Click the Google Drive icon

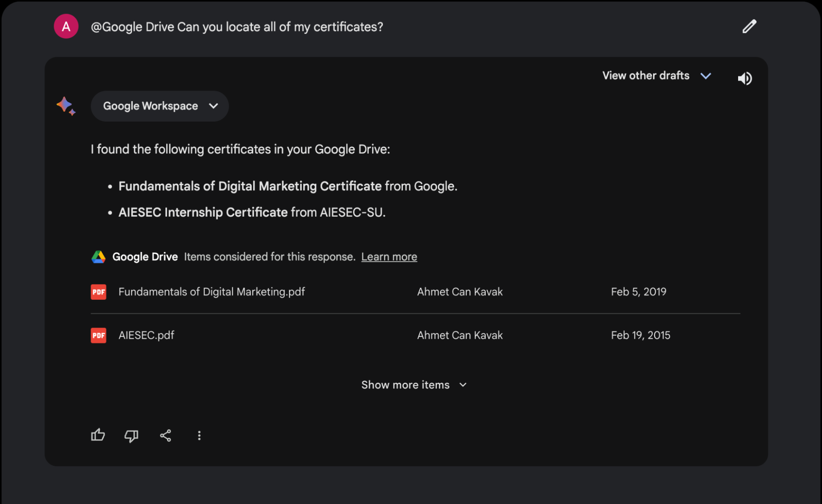point(98,257)
